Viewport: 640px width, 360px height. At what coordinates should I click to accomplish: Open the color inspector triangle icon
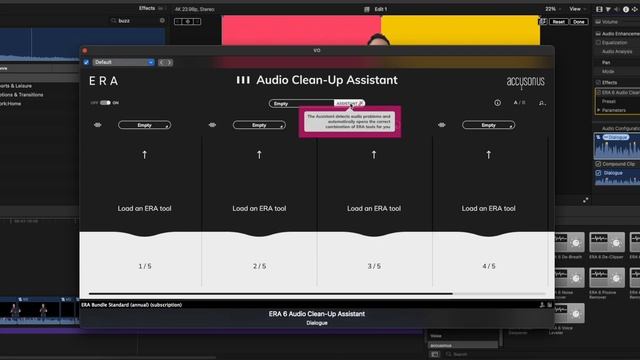pyautogui.click(x=608, y=9)
